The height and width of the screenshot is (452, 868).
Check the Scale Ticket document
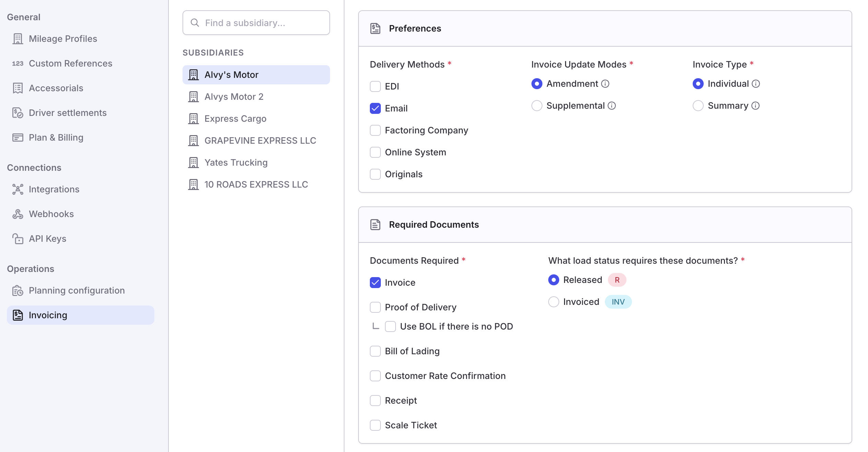375,425
